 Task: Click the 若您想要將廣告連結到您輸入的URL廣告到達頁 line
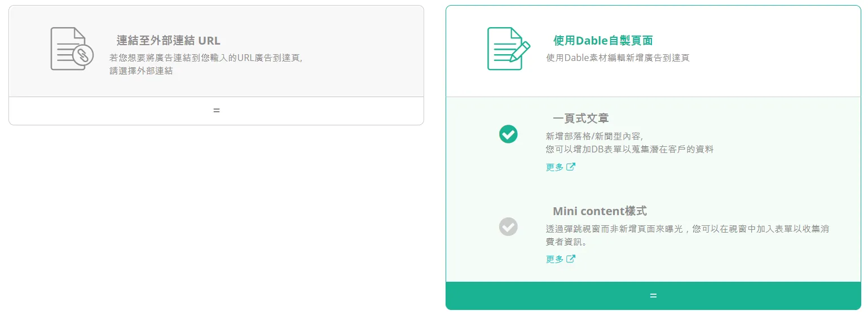[x=206, y=58]
